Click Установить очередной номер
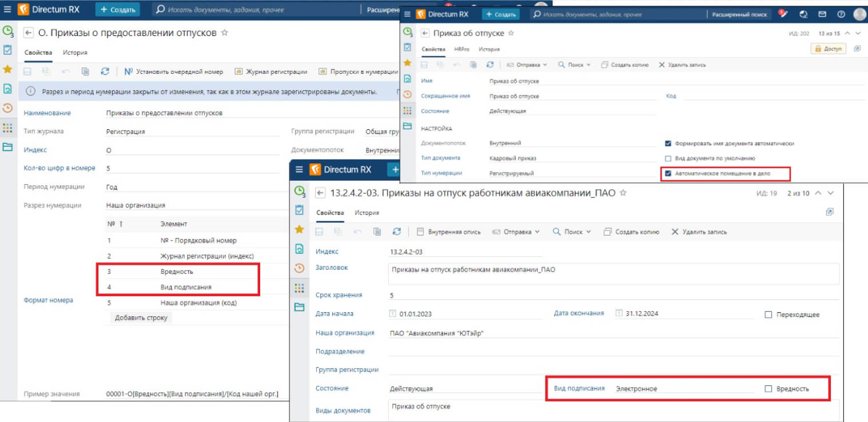This screenshot has width=868, height=422. [174, 71]
